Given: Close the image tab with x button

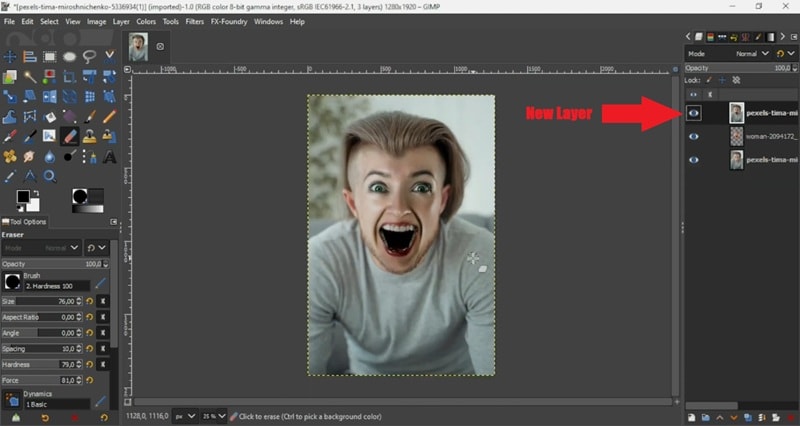Looking at the screenshot, I should point(160,46).
